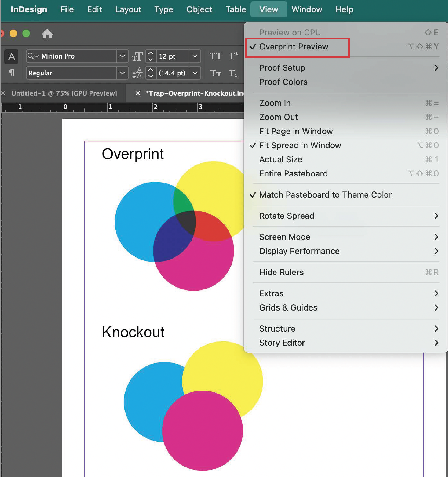Screen dimensions: 448x477
Task: Toggle Superscript button
Action: (x=233, y=56)
